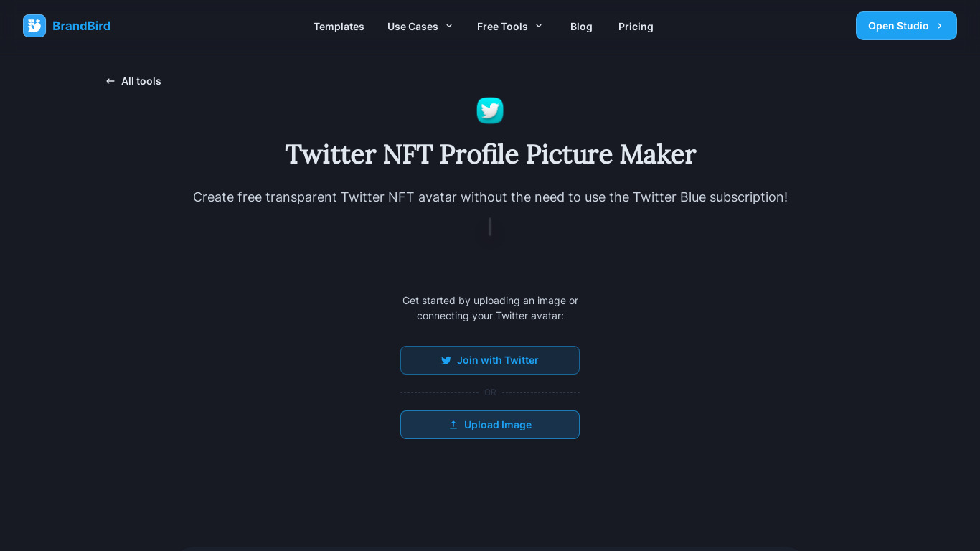Screen dimensions: 980x551
Task: Open the Templates page
Action: [x=339, y=27]
